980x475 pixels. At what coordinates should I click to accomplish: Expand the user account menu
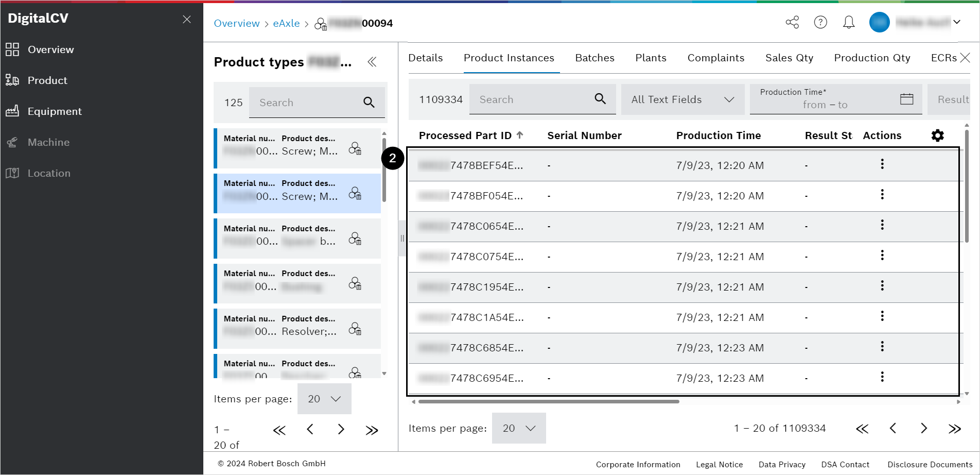click(x=956, y=22)
